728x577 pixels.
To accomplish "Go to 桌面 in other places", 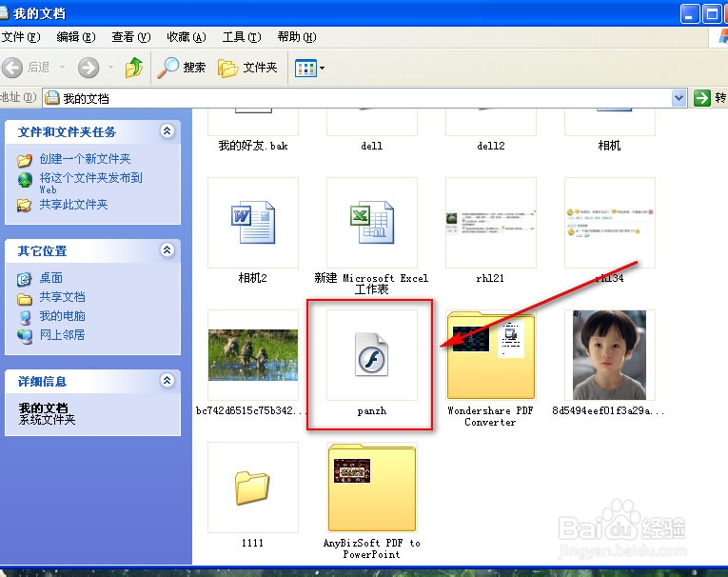I will [50, 278].
